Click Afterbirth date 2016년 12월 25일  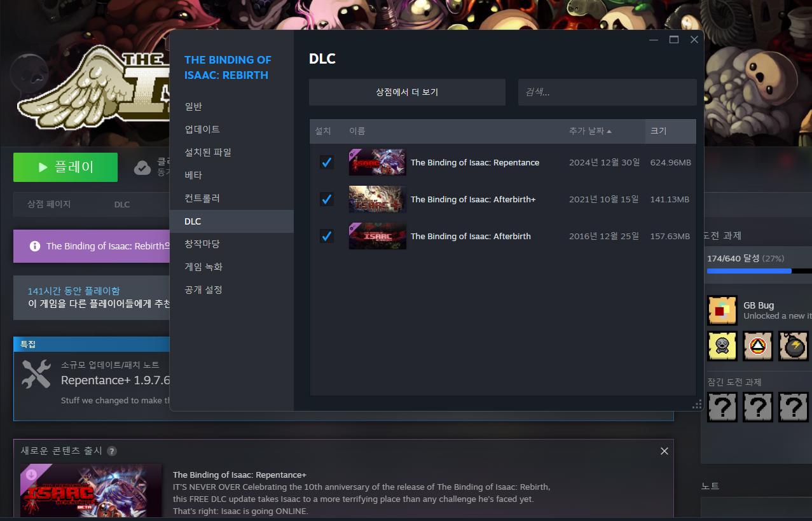pos(604,236)
